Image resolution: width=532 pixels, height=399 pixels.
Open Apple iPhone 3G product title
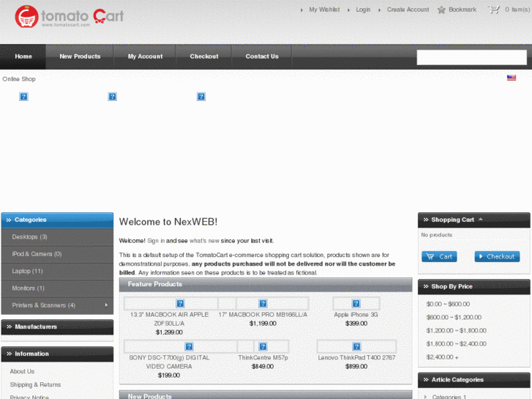point(356,315)
